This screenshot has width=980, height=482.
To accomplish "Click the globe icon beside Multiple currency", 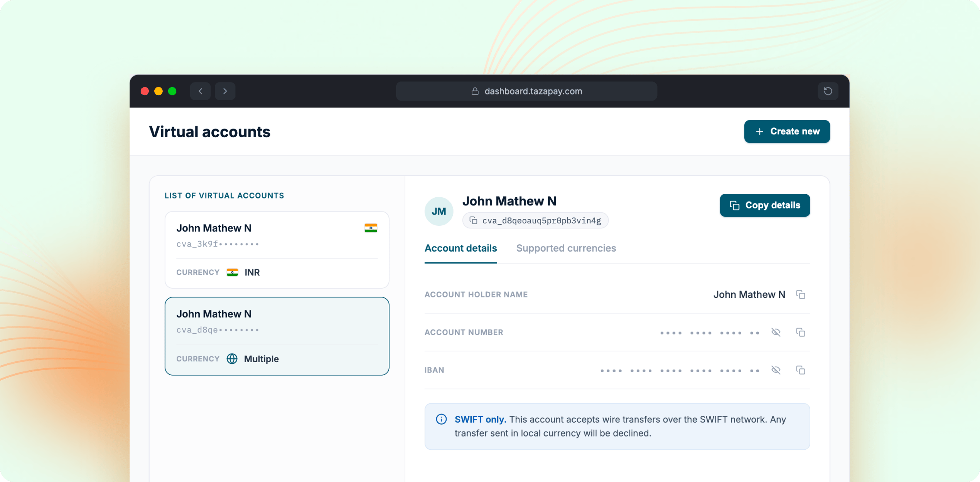I will (232, 359).
